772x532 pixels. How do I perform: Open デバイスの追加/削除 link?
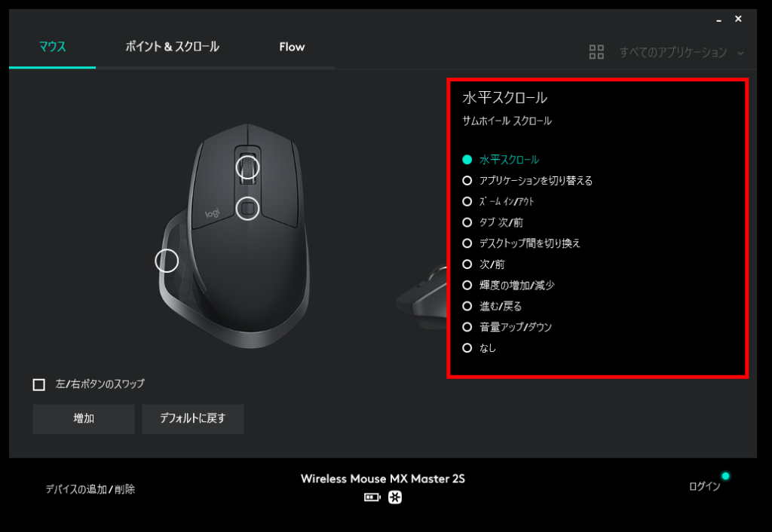point(90,489)
